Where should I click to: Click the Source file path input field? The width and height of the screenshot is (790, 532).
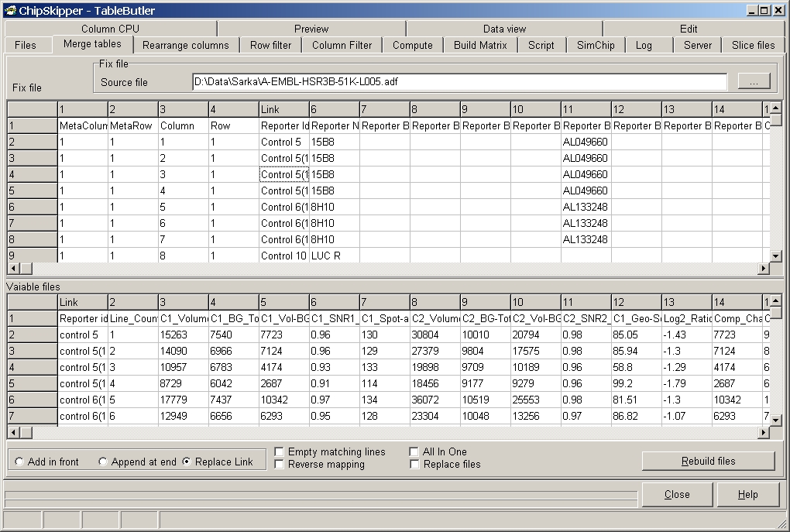459,81
